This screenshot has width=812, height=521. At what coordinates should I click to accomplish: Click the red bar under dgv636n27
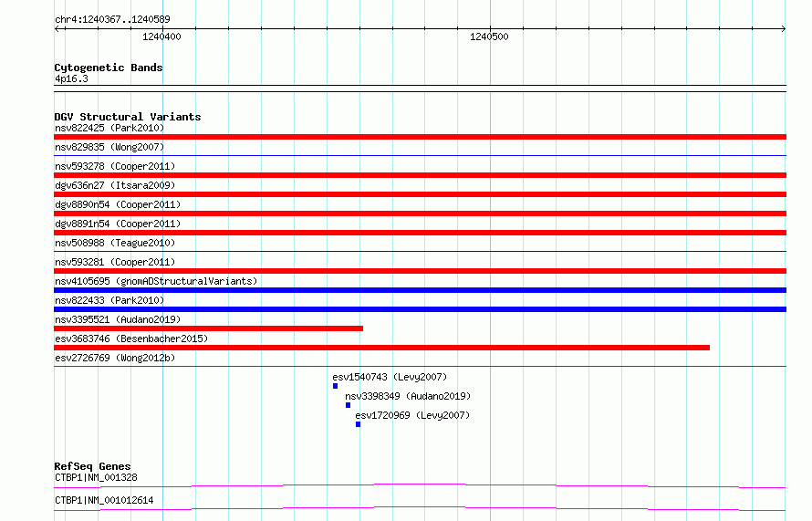[x=420, y=194]
